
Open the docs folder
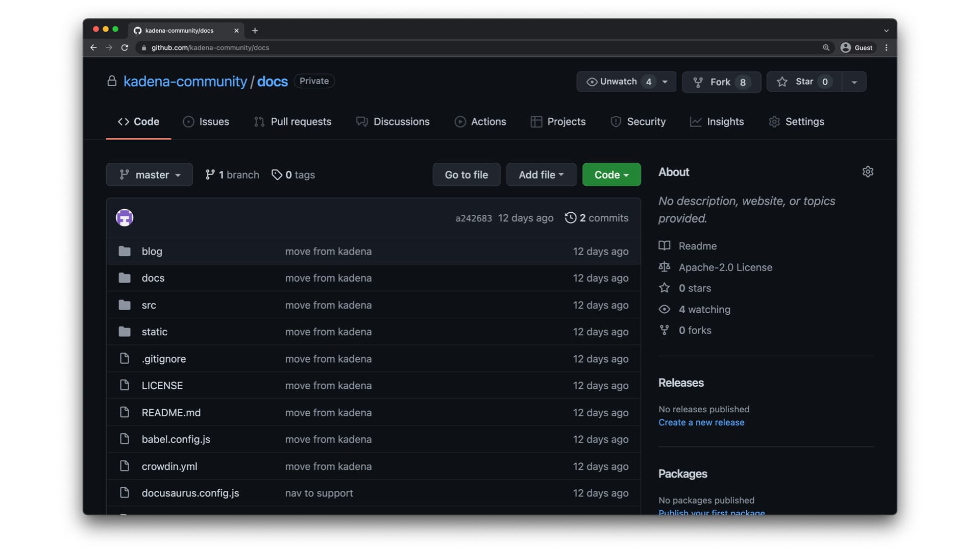pos(152,278)
